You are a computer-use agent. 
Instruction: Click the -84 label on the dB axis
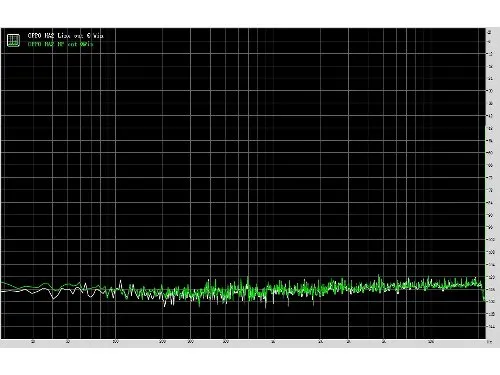click(x=490, y=203)
